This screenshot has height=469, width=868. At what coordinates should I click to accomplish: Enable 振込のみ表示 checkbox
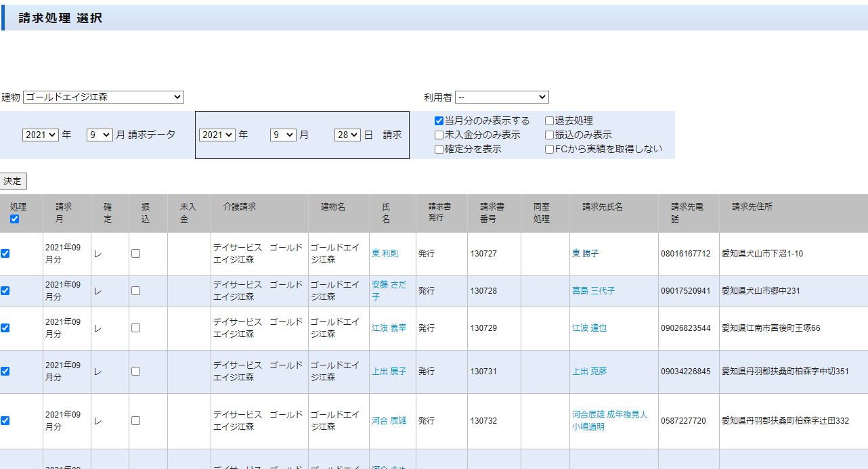point(550,135)
